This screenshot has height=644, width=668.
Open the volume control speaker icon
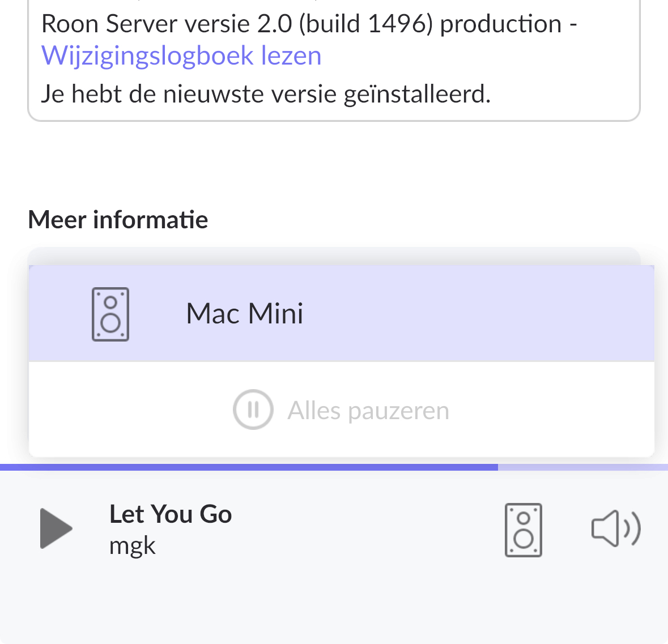616,528
